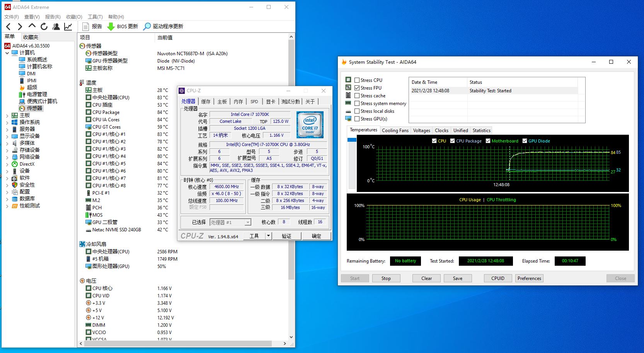Click the 驱动程序更新 magnifier icon

click(147, 26)
